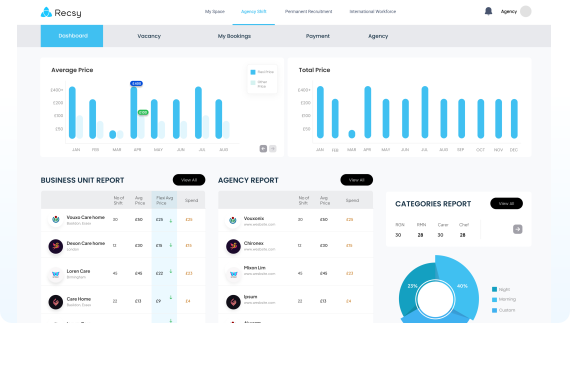The image size is (570, 381).
Task: Click the pale legend swatch in Average Price
Action: point(253,83)
